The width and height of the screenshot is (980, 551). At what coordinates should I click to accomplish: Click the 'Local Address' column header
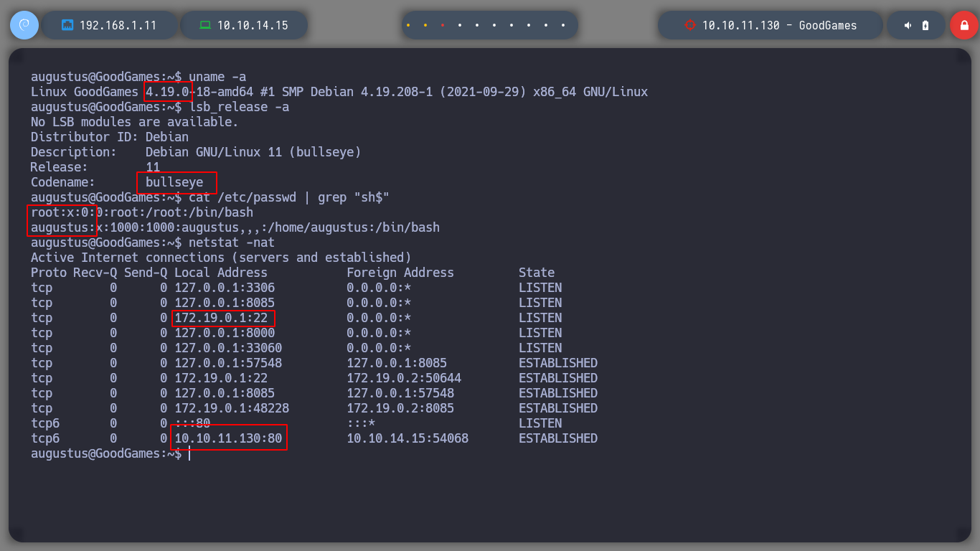tap(221, 273)
